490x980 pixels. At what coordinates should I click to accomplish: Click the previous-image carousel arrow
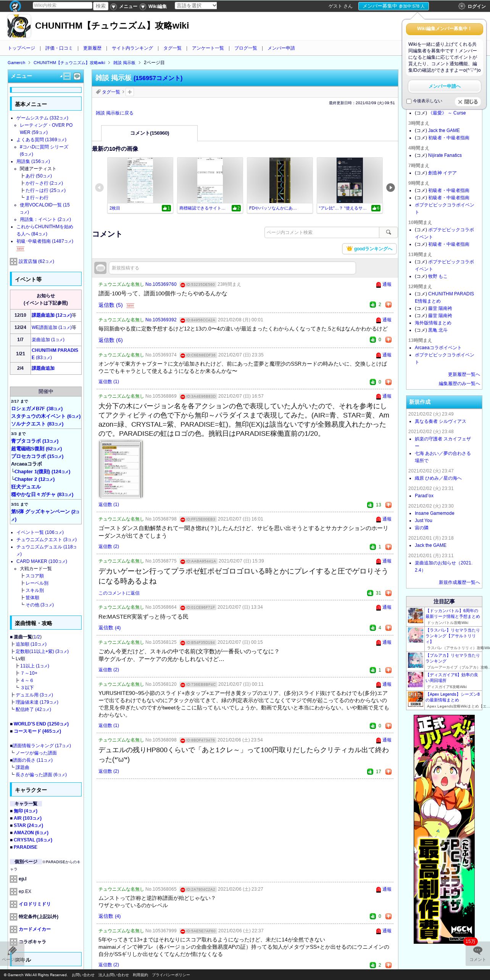point(99,187)
